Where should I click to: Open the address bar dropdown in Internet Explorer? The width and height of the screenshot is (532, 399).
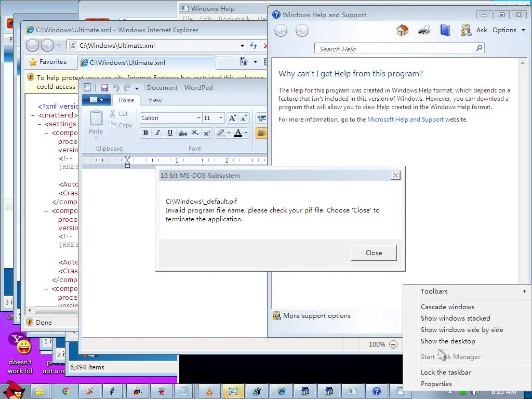point(242,46)
